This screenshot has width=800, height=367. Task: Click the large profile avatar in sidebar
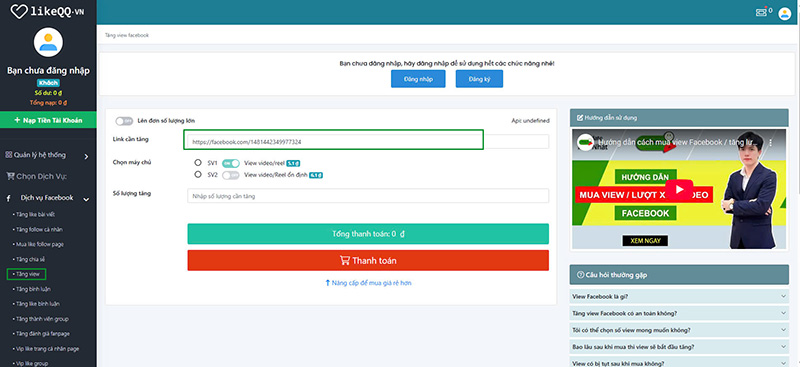point(48,42)
